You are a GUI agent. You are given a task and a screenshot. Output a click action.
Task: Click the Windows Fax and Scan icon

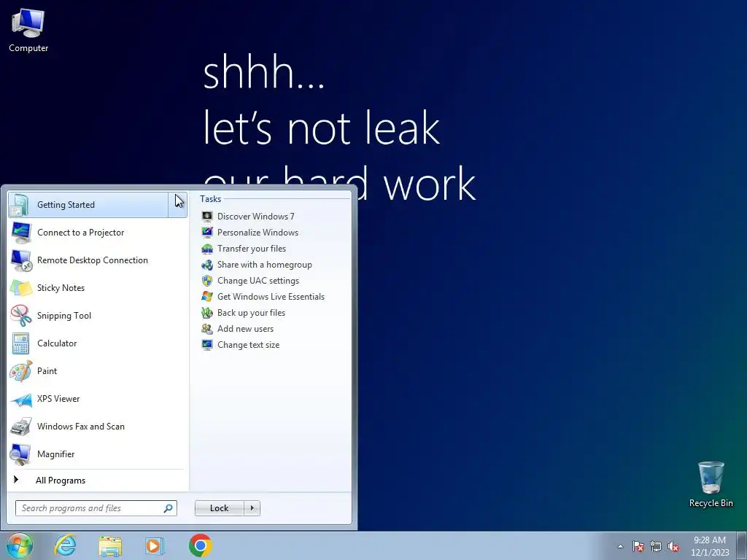click(21, 426)
